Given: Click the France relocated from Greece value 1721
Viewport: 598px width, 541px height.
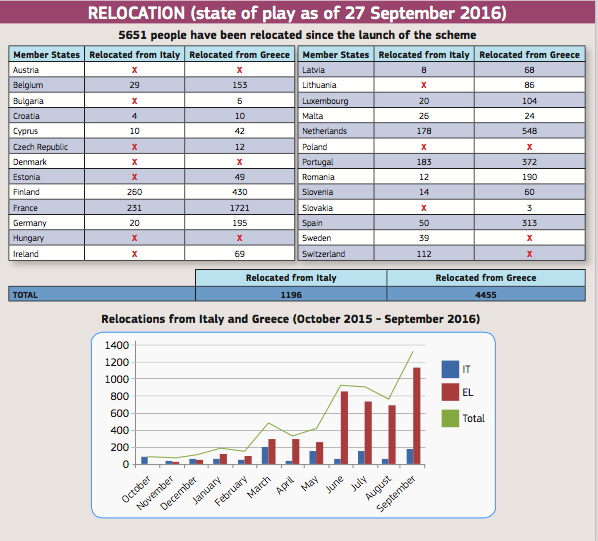Looking at the screenshot, I should coord(240,208).
